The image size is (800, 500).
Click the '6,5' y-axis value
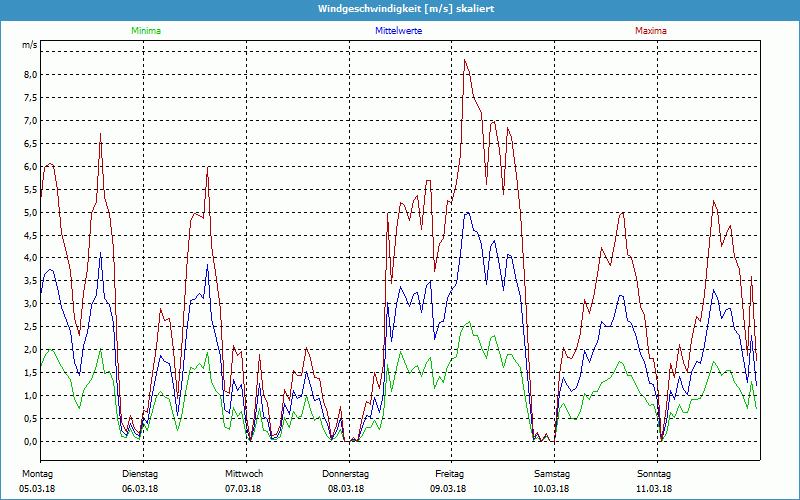30,143
